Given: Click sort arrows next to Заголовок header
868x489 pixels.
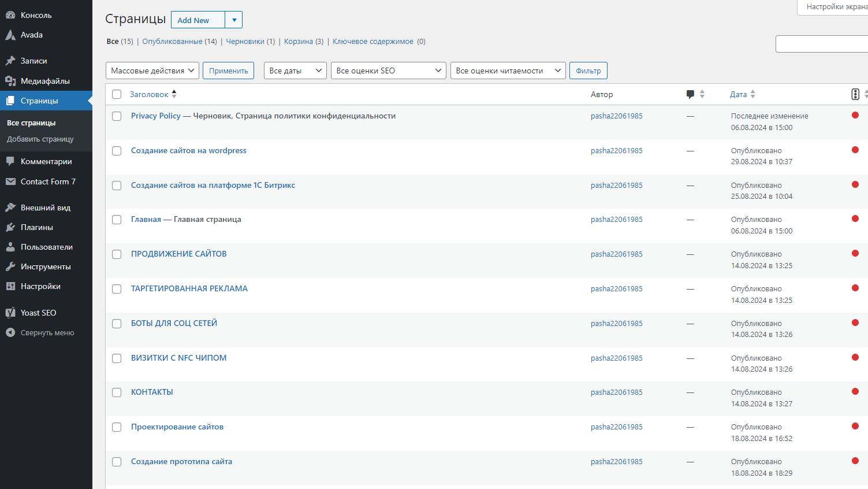Looking at the screenshot, I should [x=174, y=94].
